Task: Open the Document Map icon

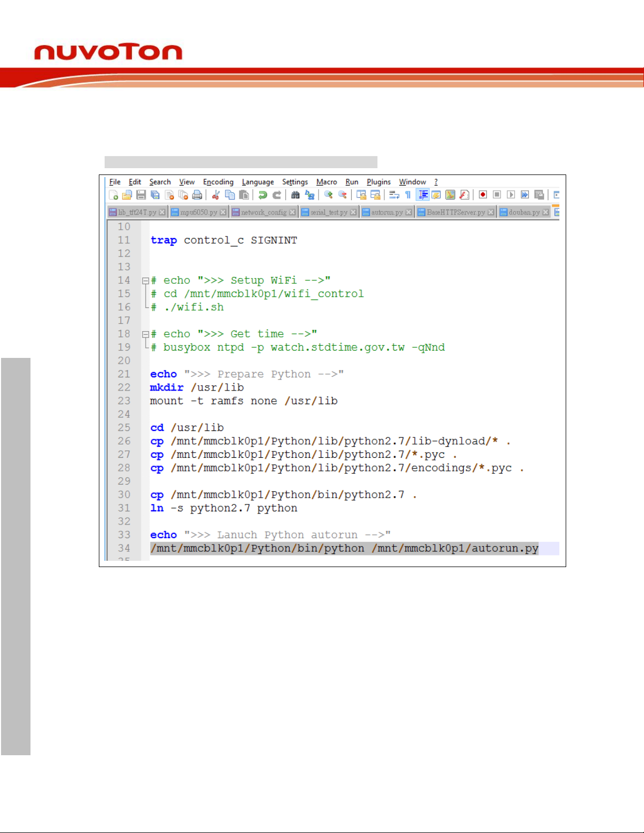Action: (x=451, y=195)
